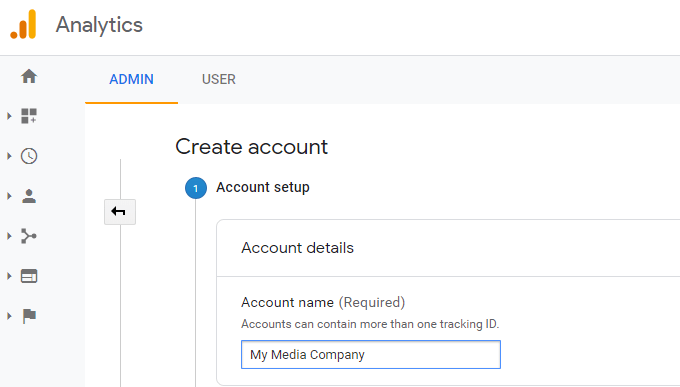
Task: Click 'Accounts can contain more than one tracking ID' text
Action: pos(370,324)
